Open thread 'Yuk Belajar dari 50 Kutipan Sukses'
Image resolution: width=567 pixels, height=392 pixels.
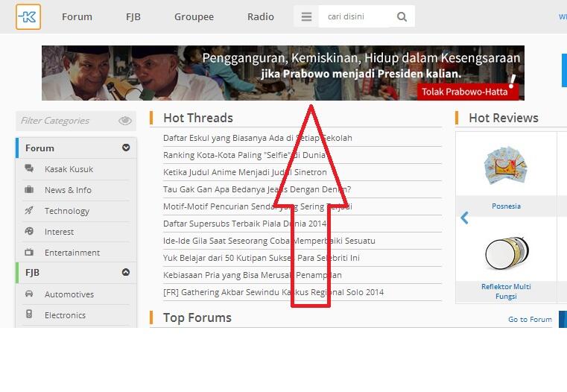[x=261, y=258]
